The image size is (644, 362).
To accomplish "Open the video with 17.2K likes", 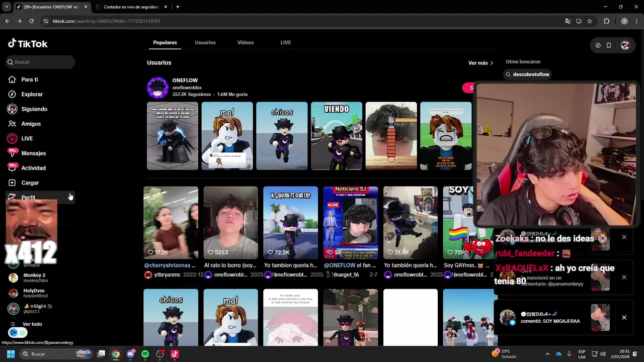I will [171, 223].
